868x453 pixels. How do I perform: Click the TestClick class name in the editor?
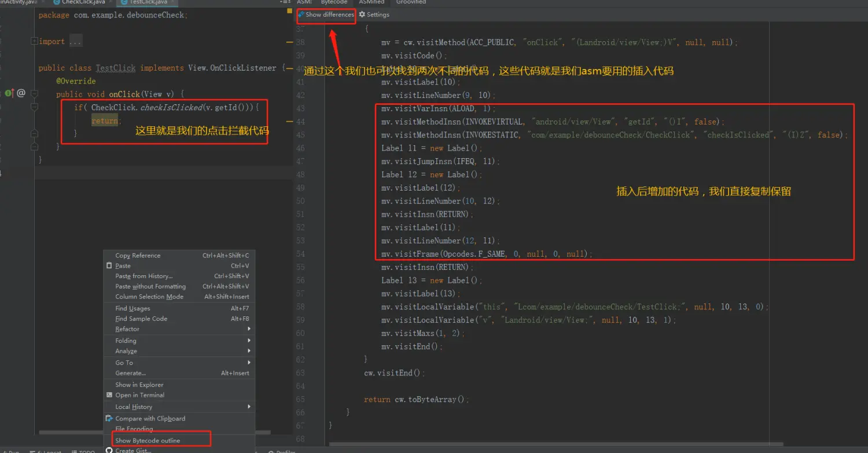pyautogui.click(x=116, y=68)
